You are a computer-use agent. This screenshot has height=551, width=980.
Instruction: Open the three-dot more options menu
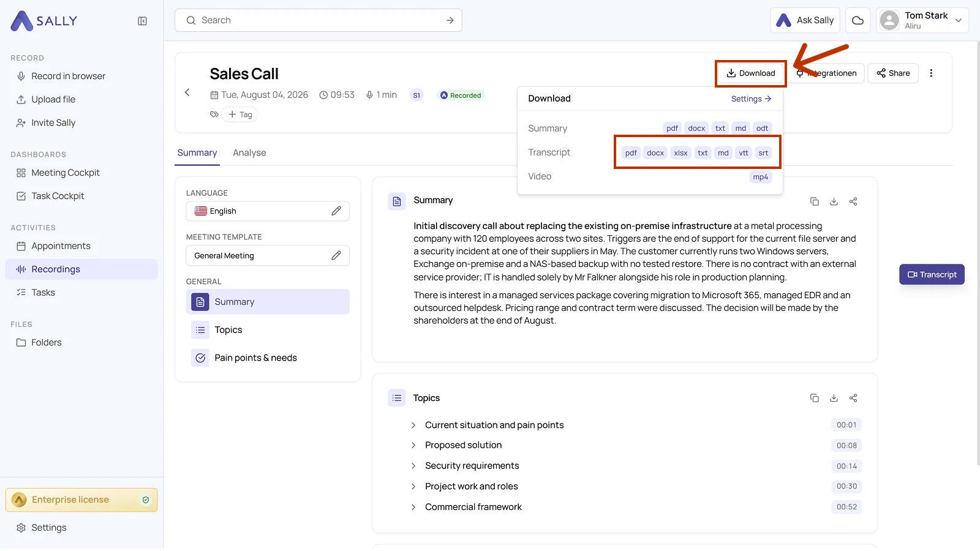pos(931,73)
